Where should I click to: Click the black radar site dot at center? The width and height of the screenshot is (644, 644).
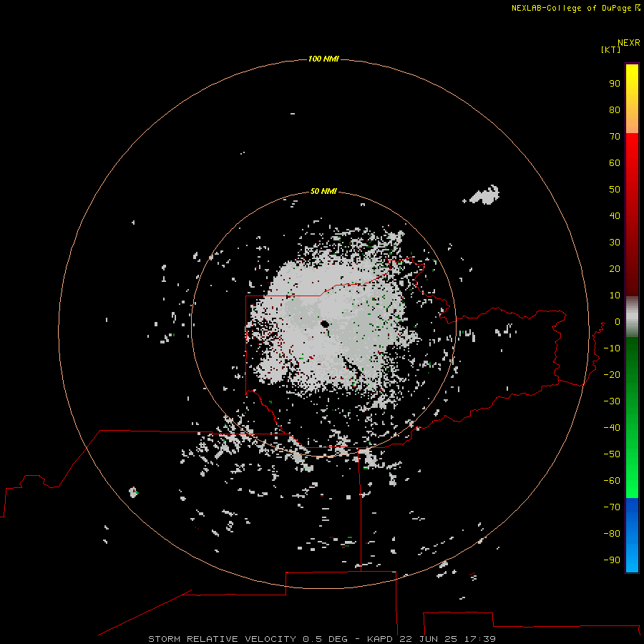tap(326, 324)
